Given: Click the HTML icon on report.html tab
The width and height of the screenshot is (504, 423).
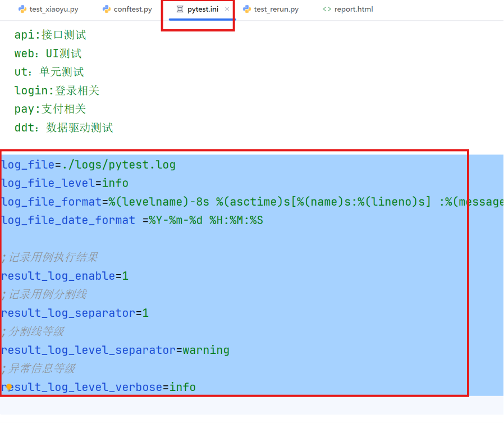Looking at the screenshot, I should coord(327,9).
